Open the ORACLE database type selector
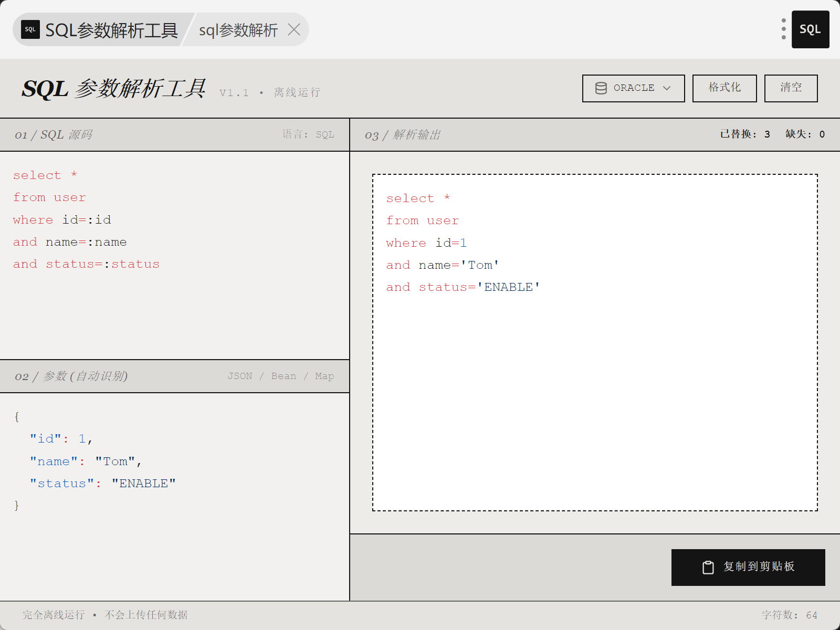Image resolution: width=840 pixels, height=630 pixels. (x=633, y=88)
